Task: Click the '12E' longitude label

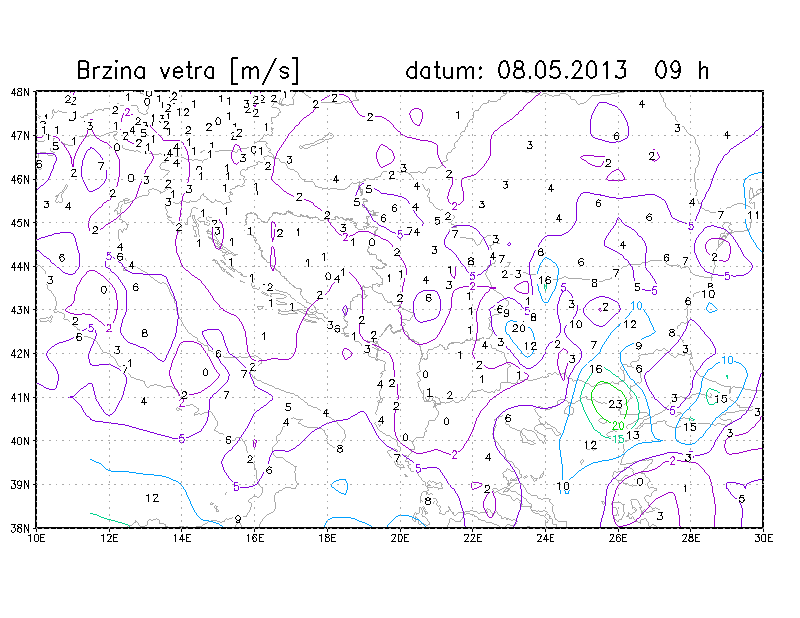Action: 109,538
